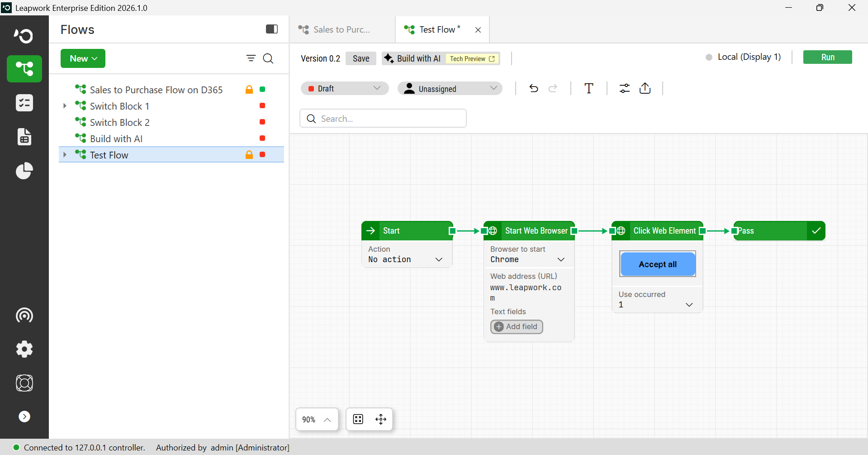The image size is (868, 455).
Task: Click the redo arrow icon
Action: (553, 88)
